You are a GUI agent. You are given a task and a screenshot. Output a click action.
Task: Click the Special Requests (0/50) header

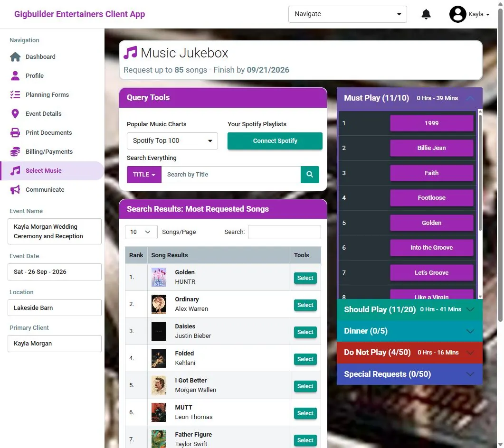tap(409, 374)
